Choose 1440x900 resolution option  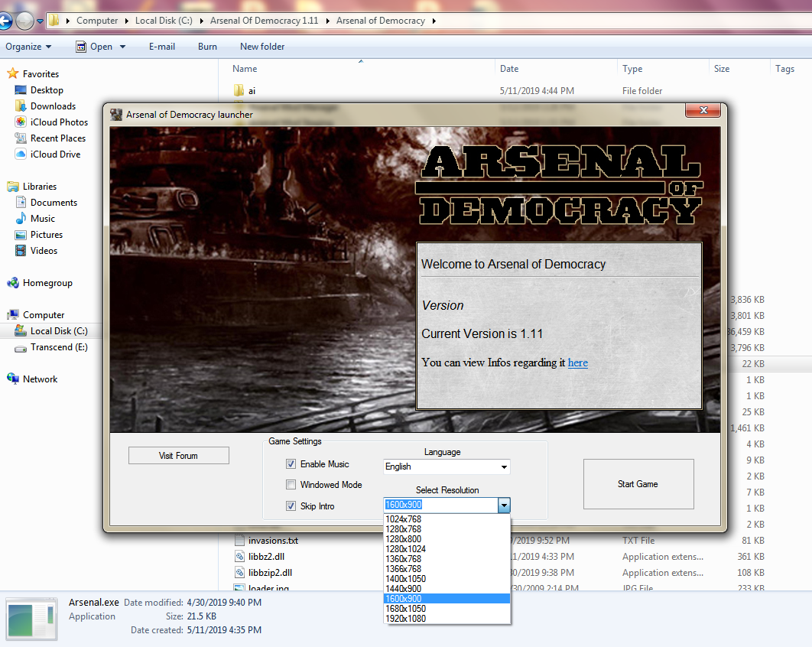pyautogui.click(x=447, y=588)
